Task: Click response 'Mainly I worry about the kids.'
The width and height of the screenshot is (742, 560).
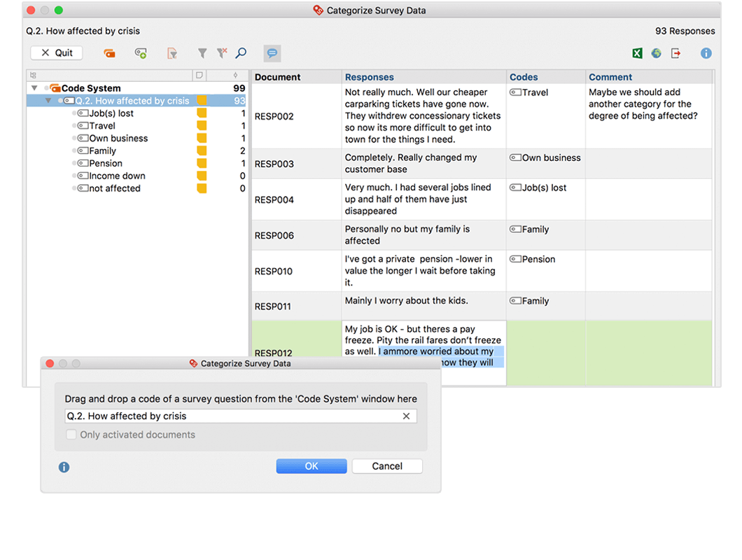Action: coord(406,300)
